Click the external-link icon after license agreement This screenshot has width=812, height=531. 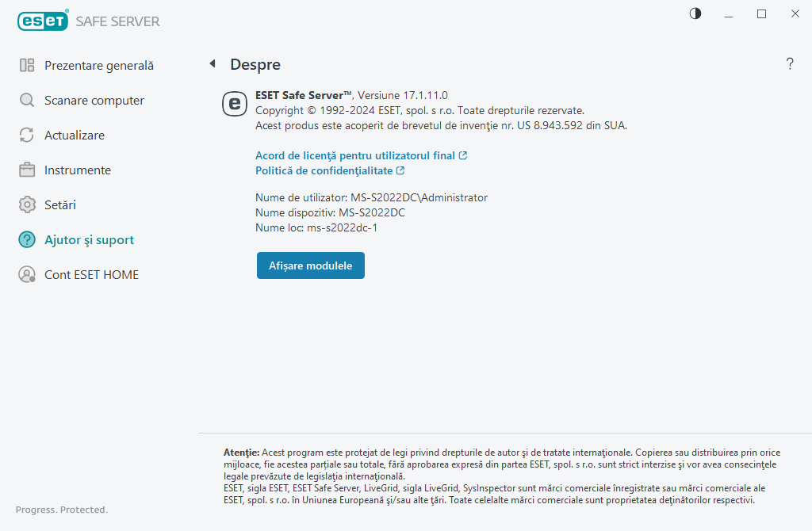click(463, 155)
